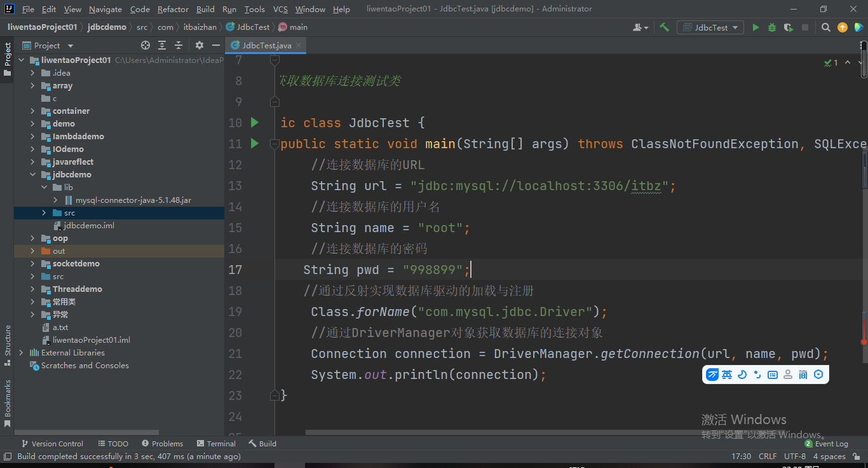Click the tool window toggle at bottom-left corner
The height and width of the screenshot is (468, 868).
7,456
